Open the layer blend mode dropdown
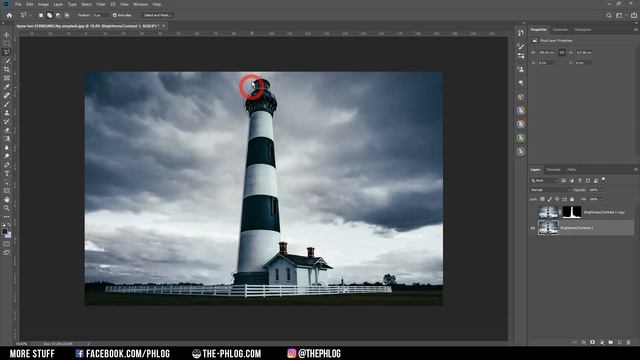Image resolution: width=640 pixels, height=360 pixels. pos(550,190)
